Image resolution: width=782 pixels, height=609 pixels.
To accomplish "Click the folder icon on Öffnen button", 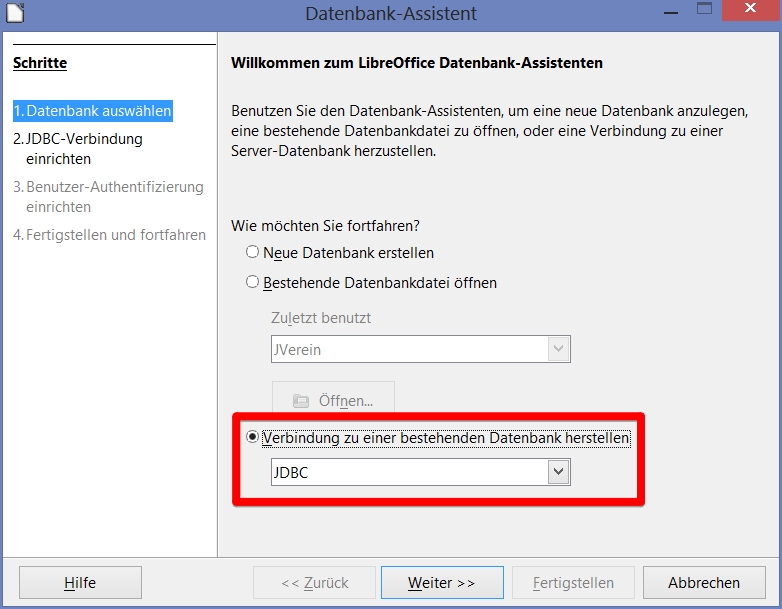I will (301, 401).
